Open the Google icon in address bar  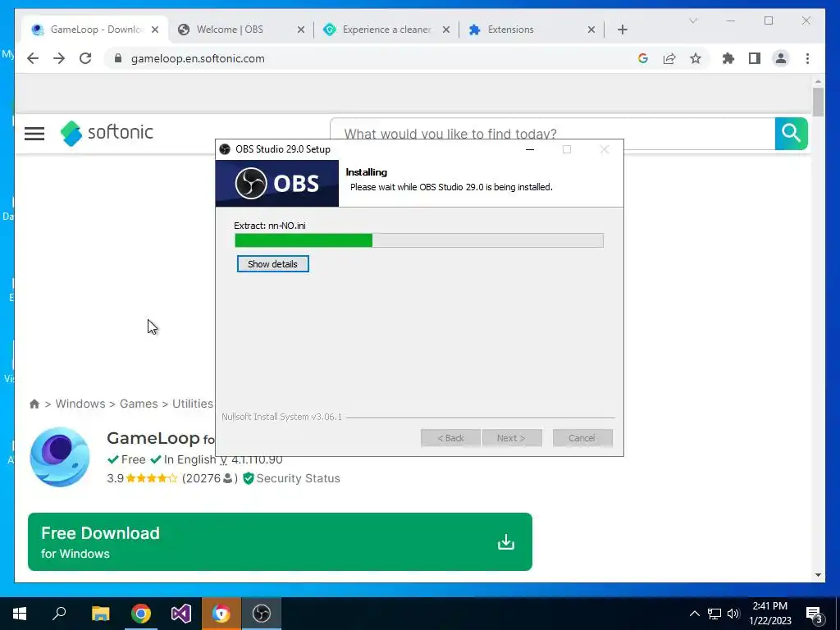tap(643, 58)
